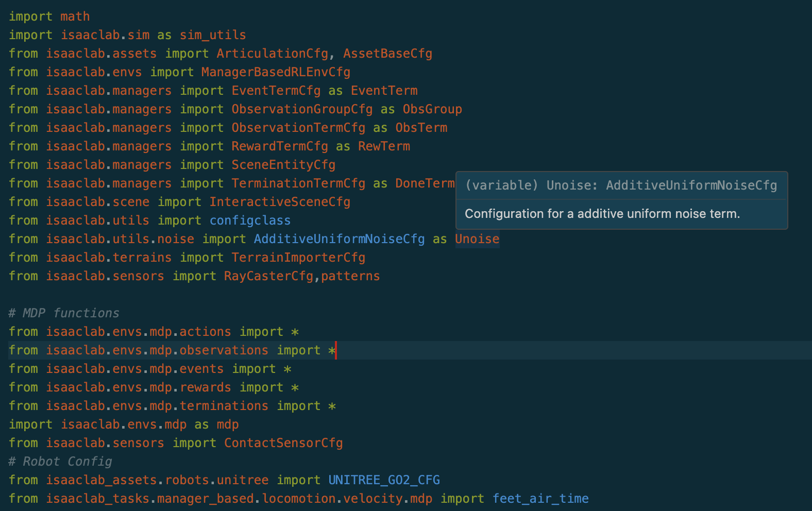Click the highlighted Unoise alias in code

[477, 239]
